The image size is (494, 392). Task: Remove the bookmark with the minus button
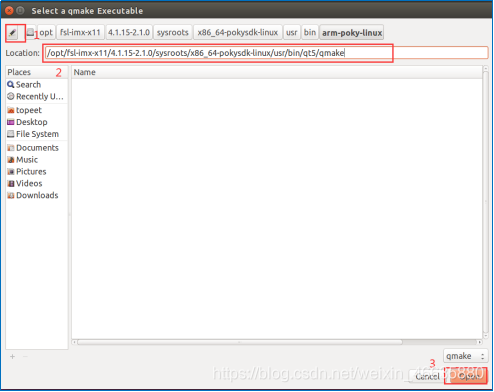25,357
